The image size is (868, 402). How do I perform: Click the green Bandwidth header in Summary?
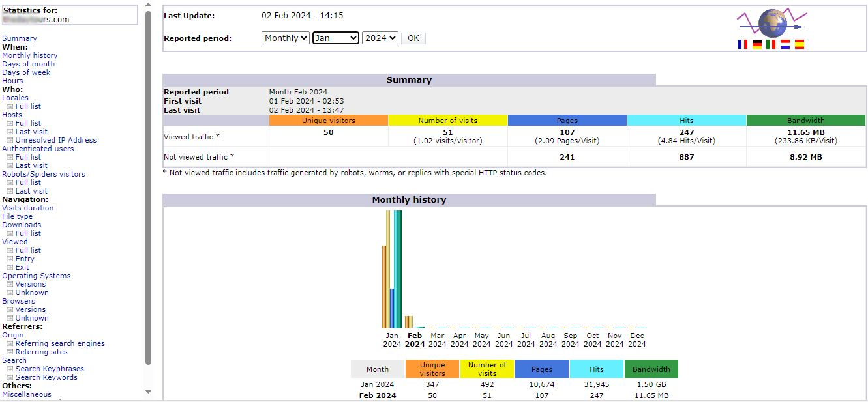click(x=806, y=121)
